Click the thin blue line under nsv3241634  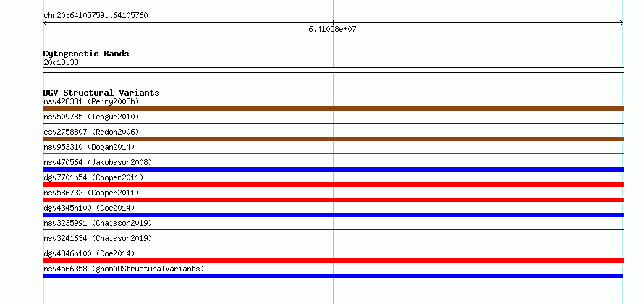click(333, 245)
